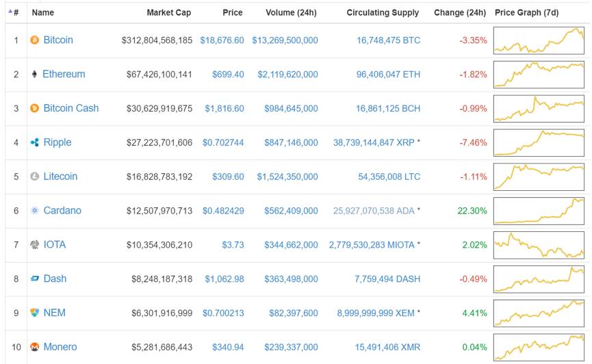Sort by Change (24h) column header

(459, 12)
